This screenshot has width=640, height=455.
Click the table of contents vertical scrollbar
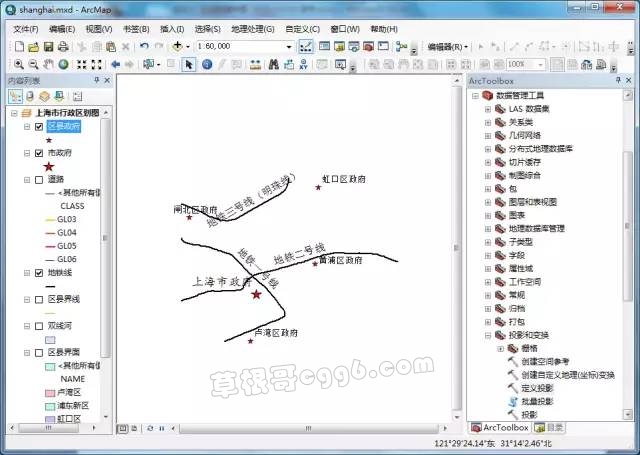pos(106,237)
